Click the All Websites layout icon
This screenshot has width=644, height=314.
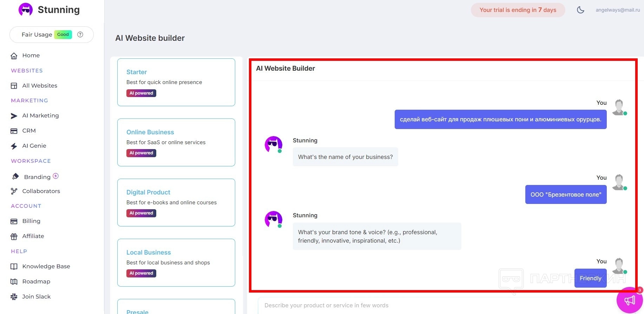[x=14, y=86]
